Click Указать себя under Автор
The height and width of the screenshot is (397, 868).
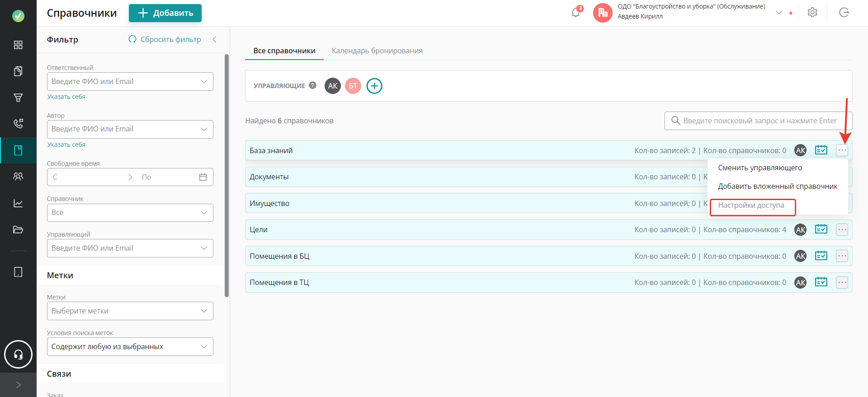click(x=66, y=145)
